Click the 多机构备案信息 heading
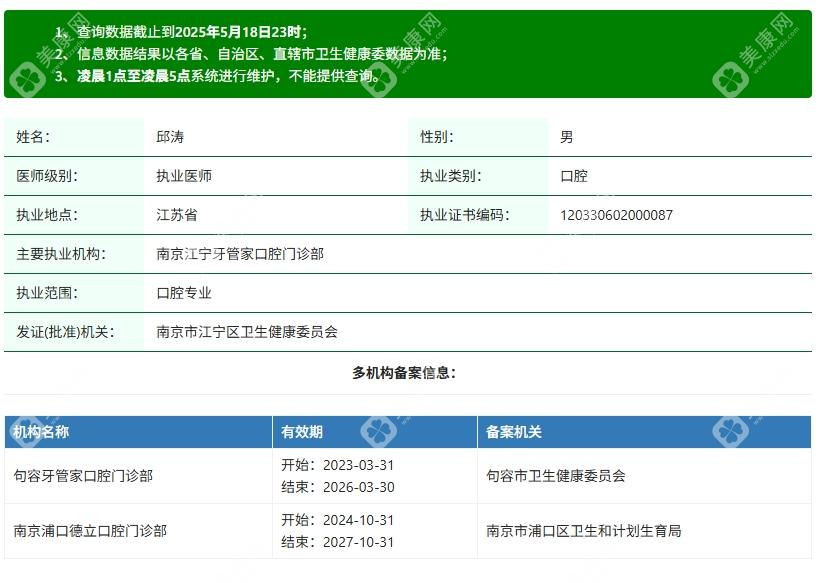 (404, 373)
